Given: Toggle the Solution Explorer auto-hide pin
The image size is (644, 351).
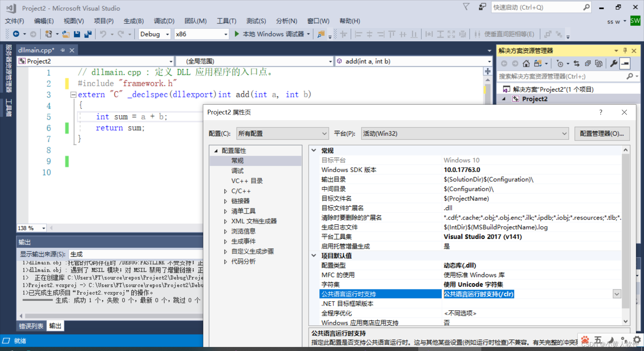Looking at the screenshot, I should coord(625,50).
